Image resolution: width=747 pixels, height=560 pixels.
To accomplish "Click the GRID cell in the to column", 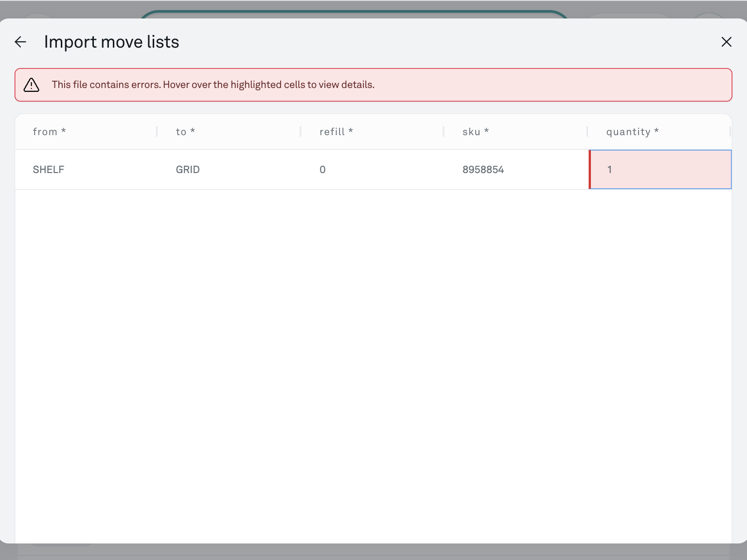I will pos(188,170).
